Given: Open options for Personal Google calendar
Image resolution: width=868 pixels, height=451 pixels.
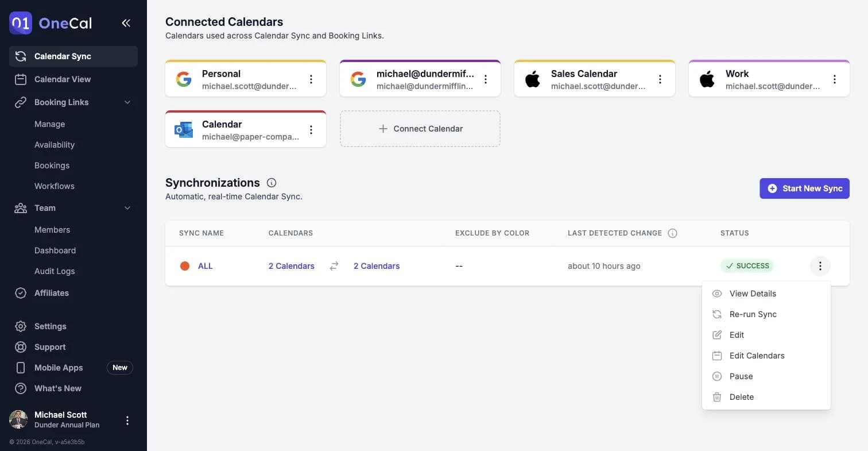Looking at the screenshot, I should pos(311,79).
